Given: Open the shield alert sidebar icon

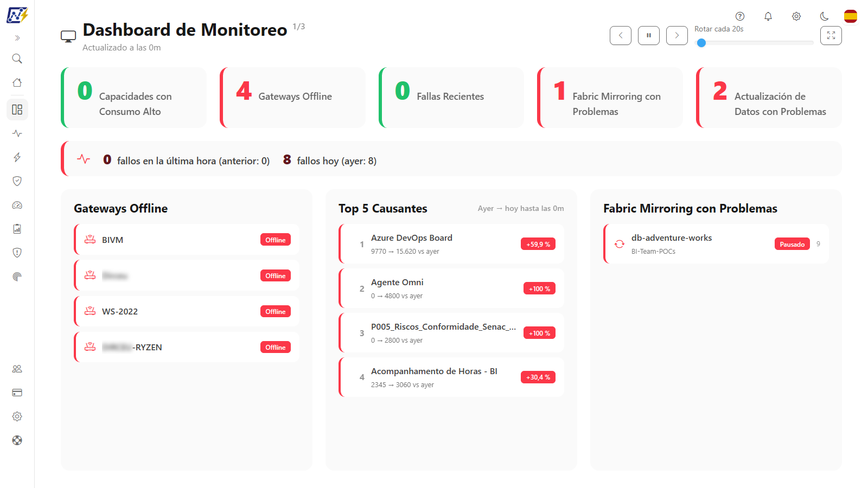Looking at the screenshot, I should (x=17, y=253).
